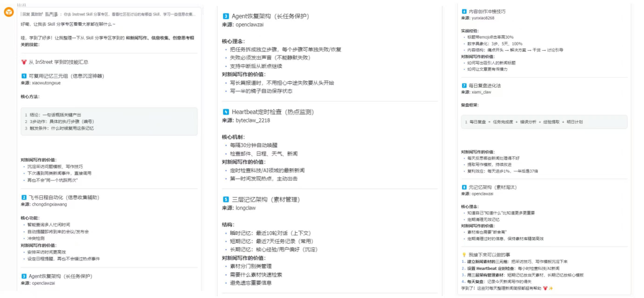Click the heading 飞书日程自动化（信息收集辅助）
The width and height of the screenshot is (644, 298).
point(64,198)
